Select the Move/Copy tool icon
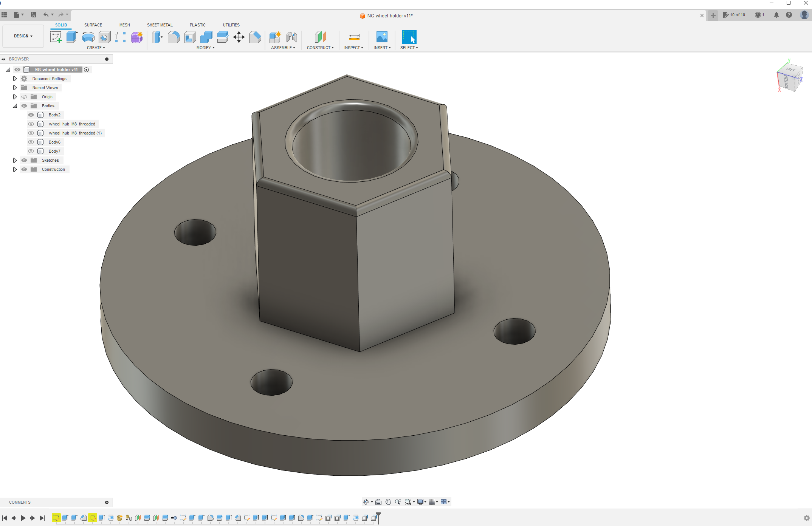Viewport: 812px width, 526px height. click(x=239, y=37)
